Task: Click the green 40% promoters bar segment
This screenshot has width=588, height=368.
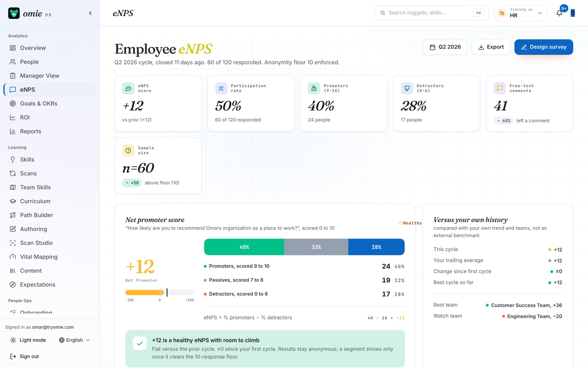Action: click(x=244, y=247)
